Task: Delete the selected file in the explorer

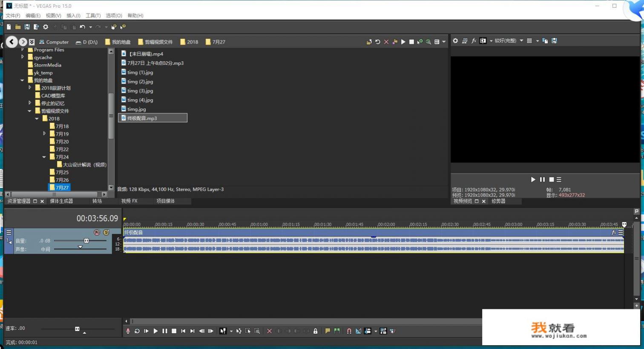Action: (386, 42)
